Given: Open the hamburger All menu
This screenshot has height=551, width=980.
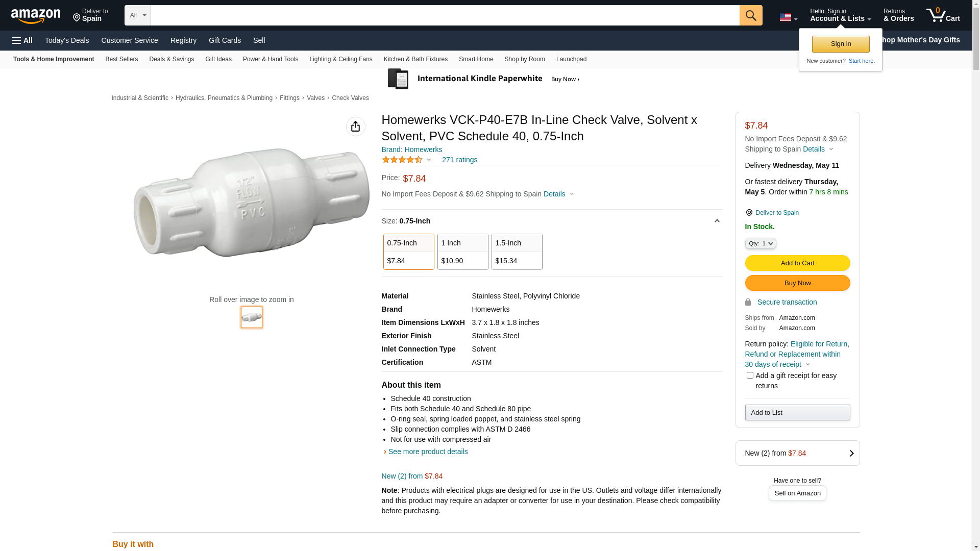Looking at the screenshot, I should (22, 40).
